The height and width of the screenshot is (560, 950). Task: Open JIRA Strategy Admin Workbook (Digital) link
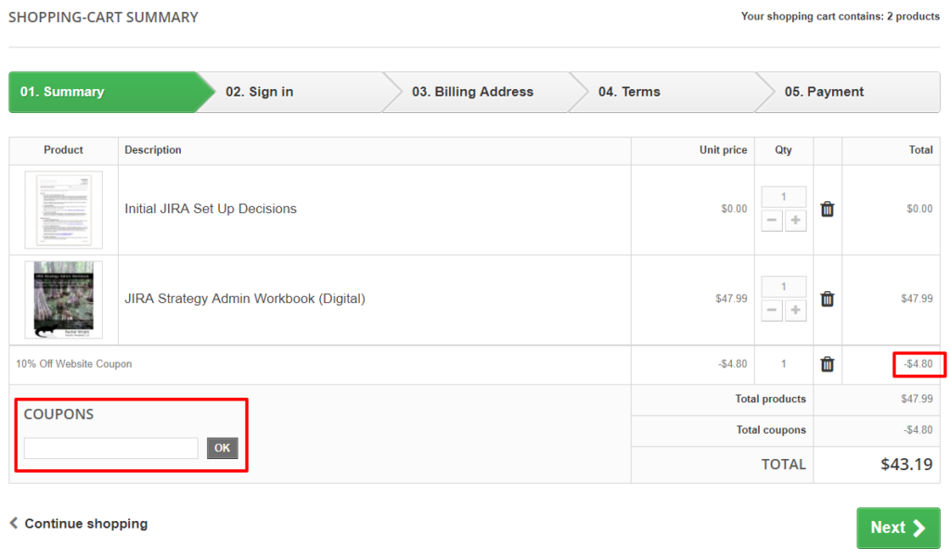(x=245, y=299)
